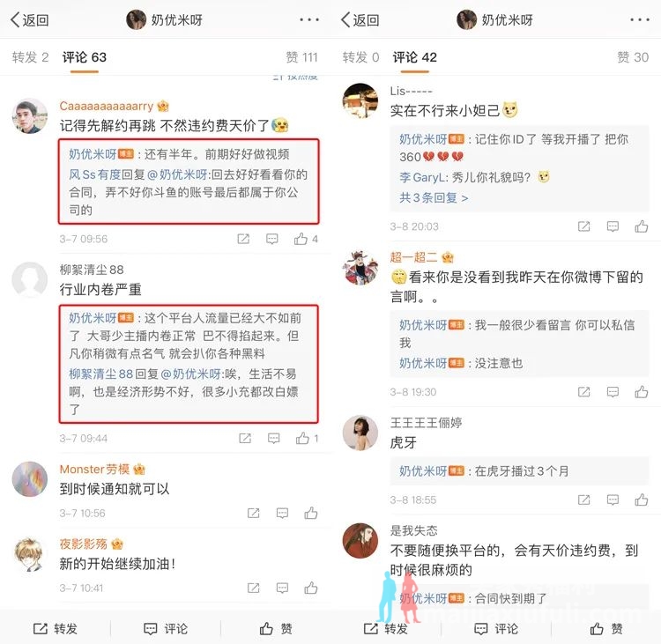Open username link 风Ss有度 in reply
The width and height of the screenshot is (661, 644).
point(95,174)
